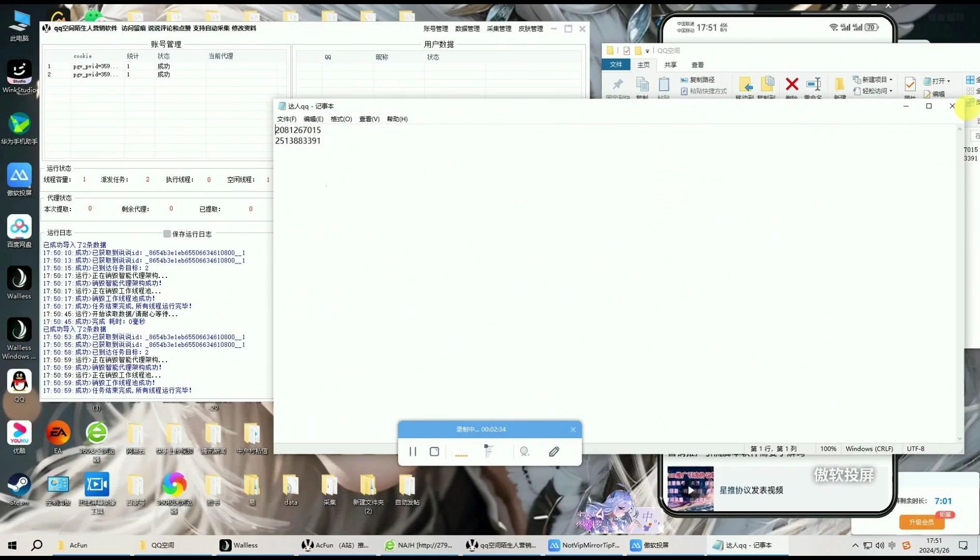The width and height of the screenshot is (980, 560).
Task: Click 粘贴快捷方式 in Explorer ribbon
Action: (x=704, y=91)
